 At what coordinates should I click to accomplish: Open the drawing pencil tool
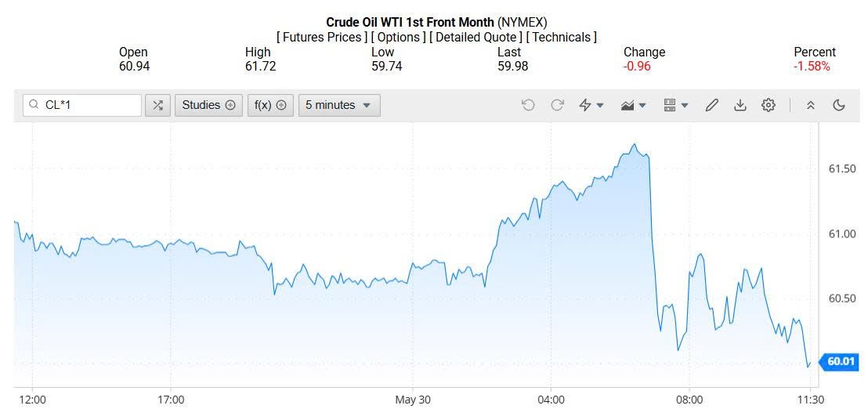pyautogui.click(x=711, y=105)
